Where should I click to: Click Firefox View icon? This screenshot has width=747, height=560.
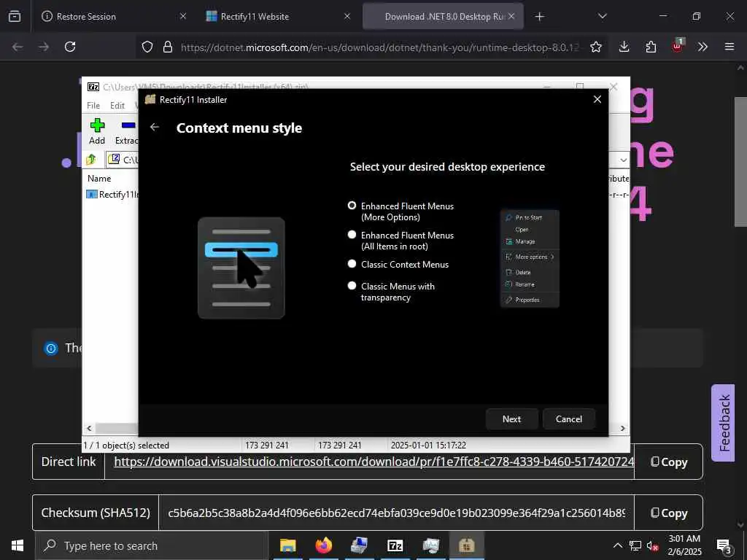(x=15, y=17)
